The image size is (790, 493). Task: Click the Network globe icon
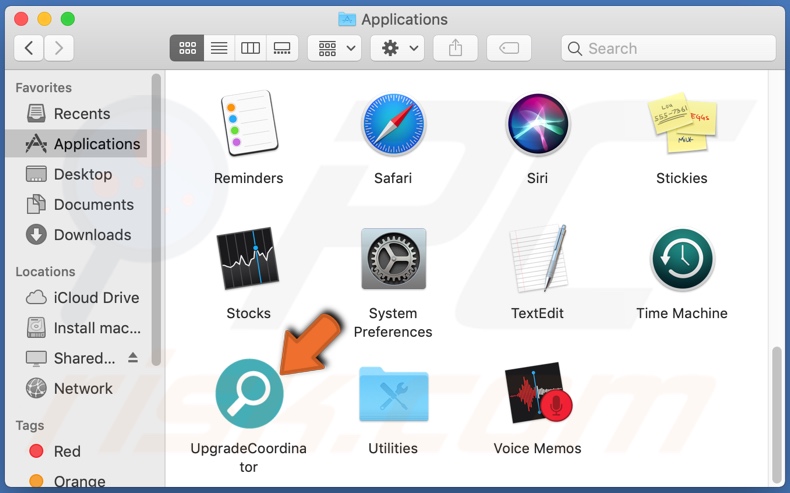tap(36, 388)
